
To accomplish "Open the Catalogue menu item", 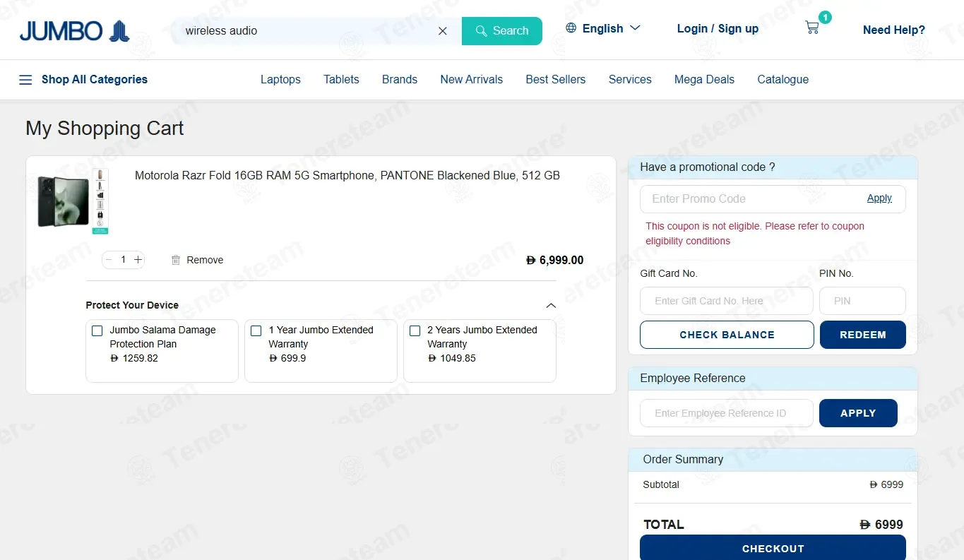I will [x=783, y=80].
